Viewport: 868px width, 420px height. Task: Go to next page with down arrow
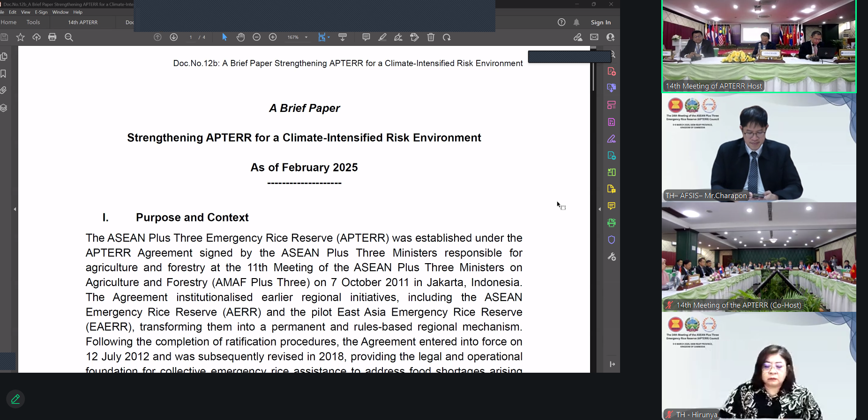pyautogui.click(x=174, y=37)
